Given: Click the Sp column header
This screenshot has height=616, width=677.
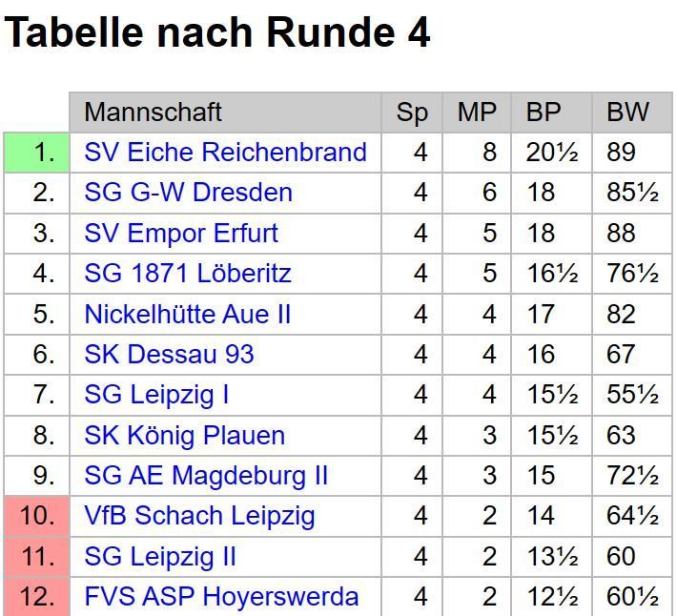Looking at the screenshot, I should (x=412, y=113).
